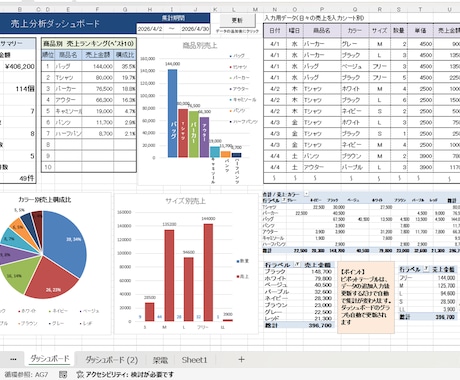
Task: Select the total sales value ¥406,200
Action: [x=19, y=67]
